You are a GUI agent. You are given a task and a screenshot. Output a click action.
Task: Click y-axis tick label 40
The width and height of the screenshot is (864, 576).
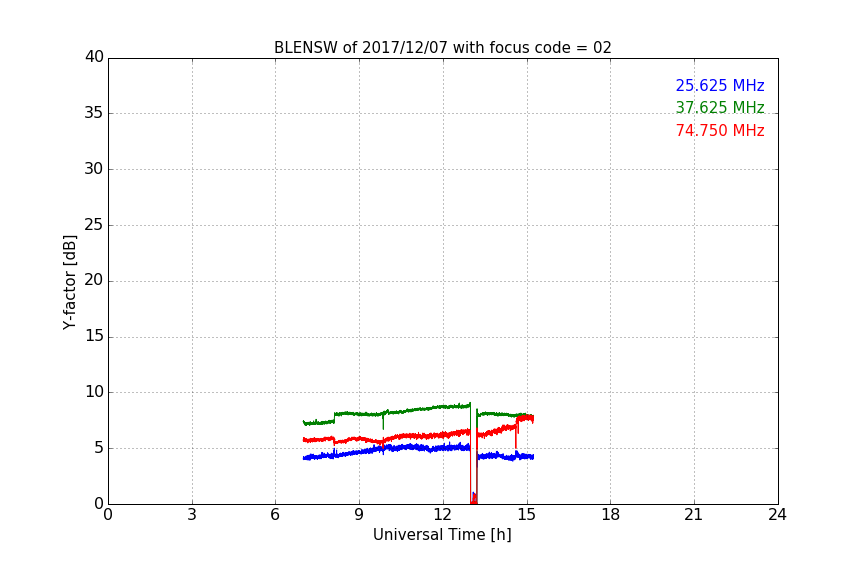(94, 57)
